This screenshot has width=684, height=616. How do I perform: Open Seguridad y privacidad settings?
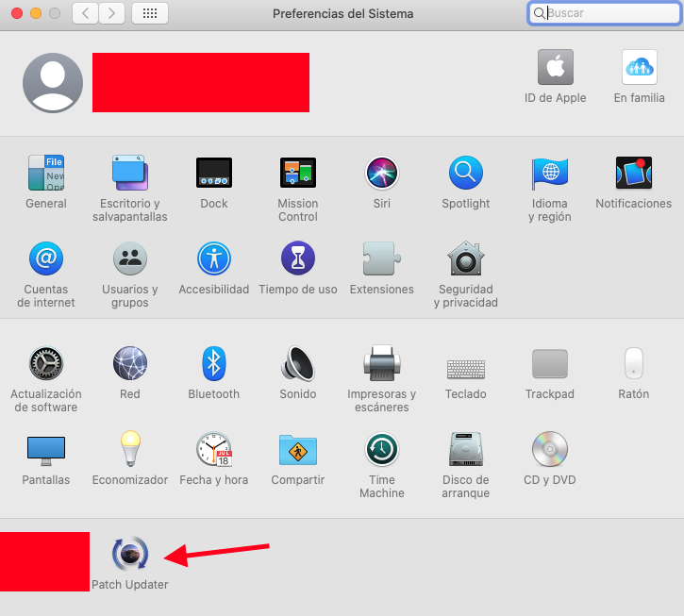466,258
